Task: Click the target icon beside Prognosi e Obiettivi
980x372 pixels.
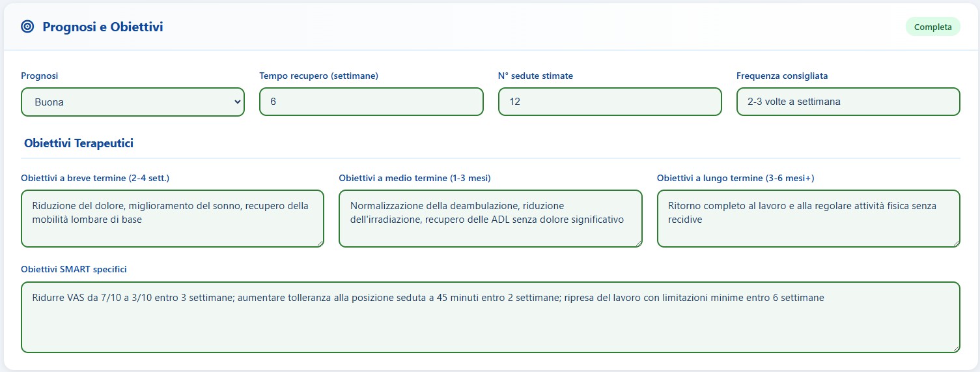Action: pyautogui.click(x=27, y=27)
